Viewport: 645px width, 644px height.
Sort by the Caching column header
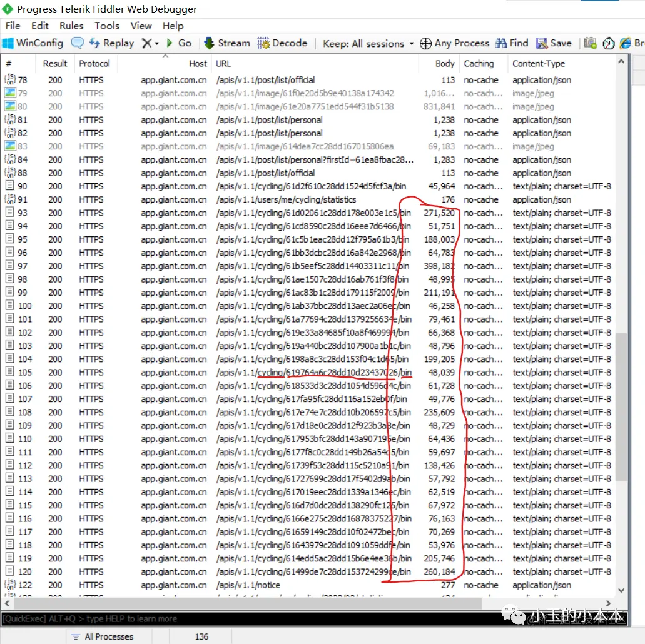tap(483, 64)
